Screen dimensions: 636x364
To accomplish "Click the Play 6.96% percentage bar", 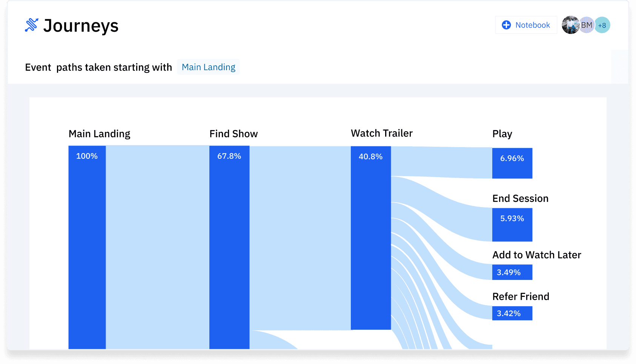I will 512,163.
